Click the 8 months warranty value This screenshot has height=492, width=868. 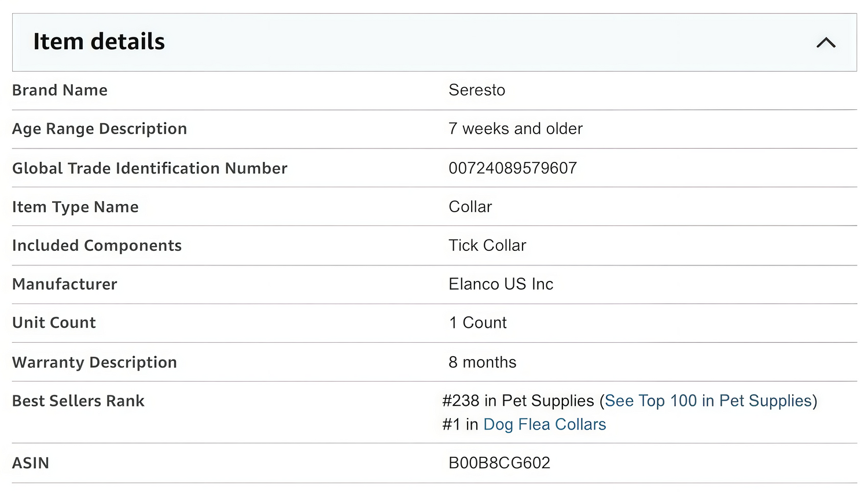(482, 362)
